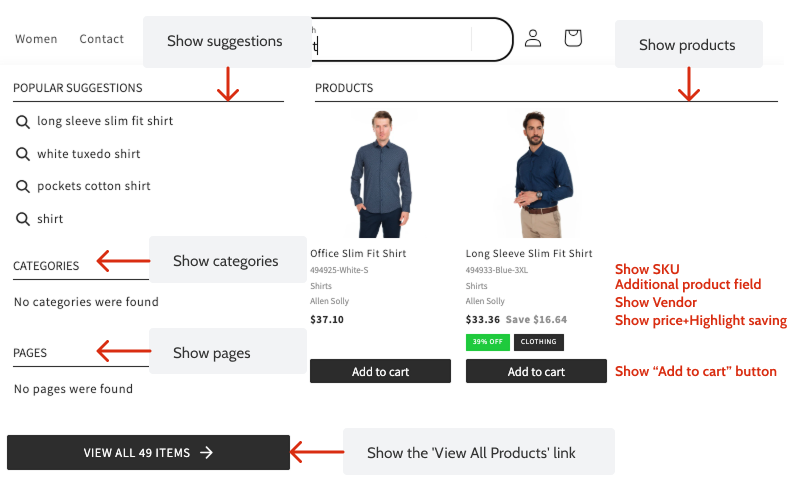
Task: Select 'long sleeve slim fit shirt' suggestion
Action: coord(105,121)
